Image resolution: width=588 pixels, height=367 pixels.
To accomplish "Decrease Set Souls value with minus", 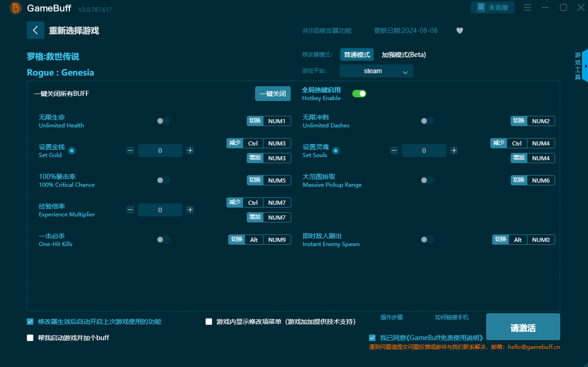I will pos(394,151).
